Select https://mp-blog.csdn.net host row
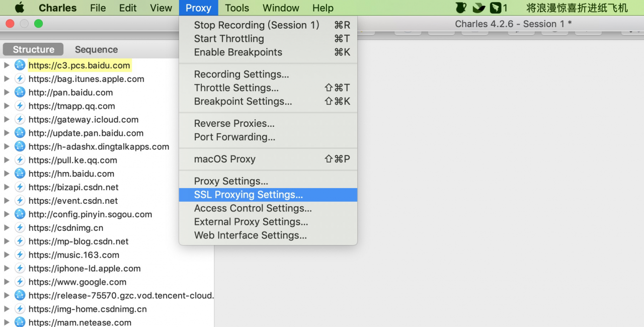This screenshot has height=327, width=644. click(107, 241)
